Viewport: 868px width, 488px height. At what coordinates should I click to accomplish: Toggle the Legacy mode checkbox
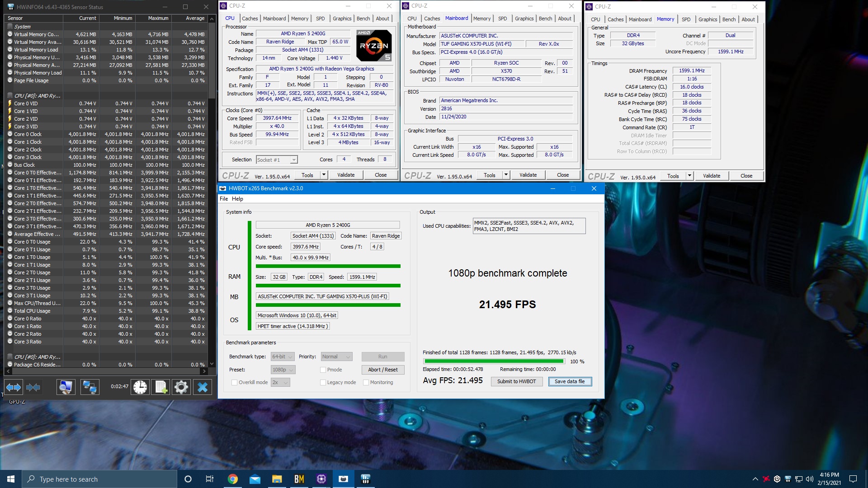pos(323,382)
